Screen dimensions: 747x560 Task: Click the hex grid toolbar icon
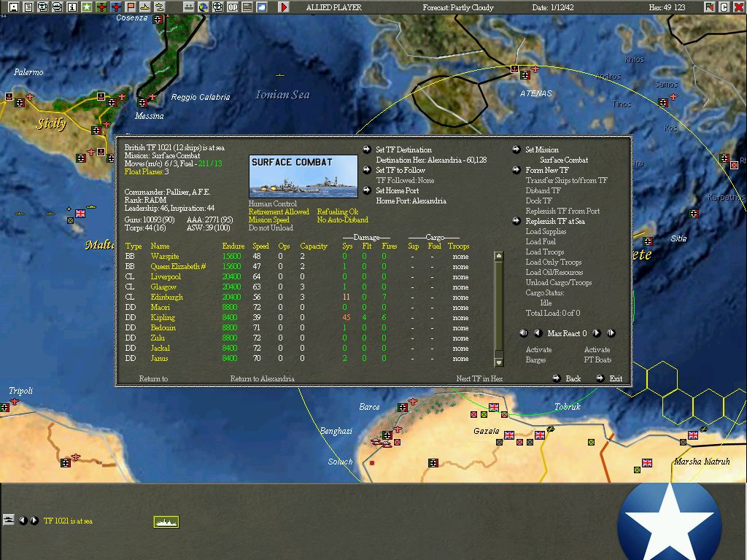click(x=247, y=7)
